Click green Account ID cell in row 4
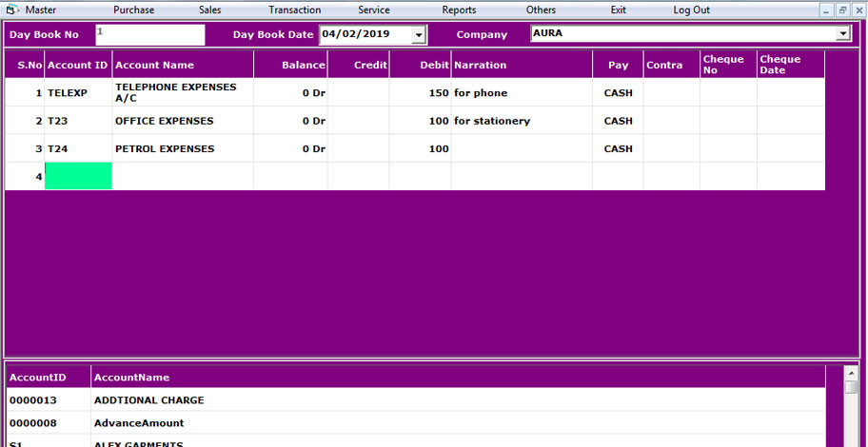Image resolution: width=868 pixels, height=447 pixels. pyautogui.click(x=78, y=176)
